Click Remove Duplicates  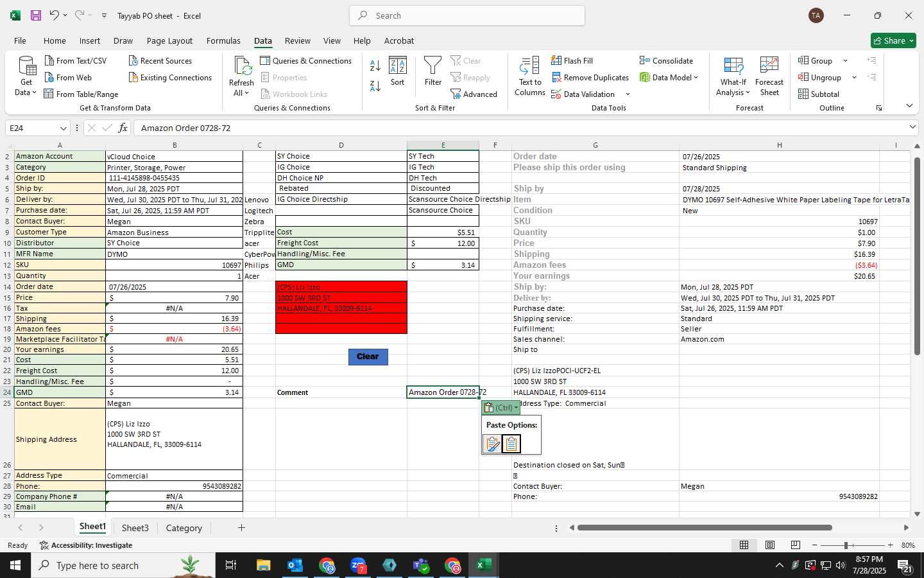pos(590,78)
